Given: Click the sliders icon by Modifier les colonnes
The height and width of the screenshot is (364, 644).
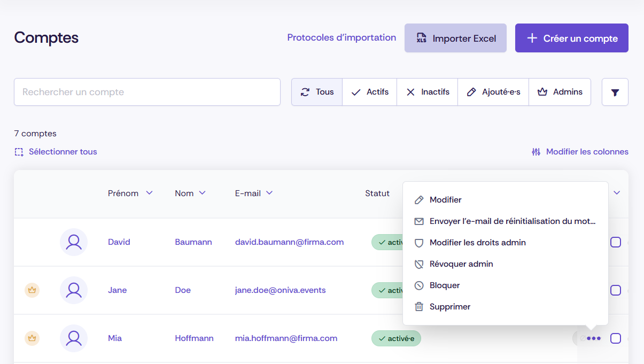Looking at the screenshot, I should click(536, 152).
